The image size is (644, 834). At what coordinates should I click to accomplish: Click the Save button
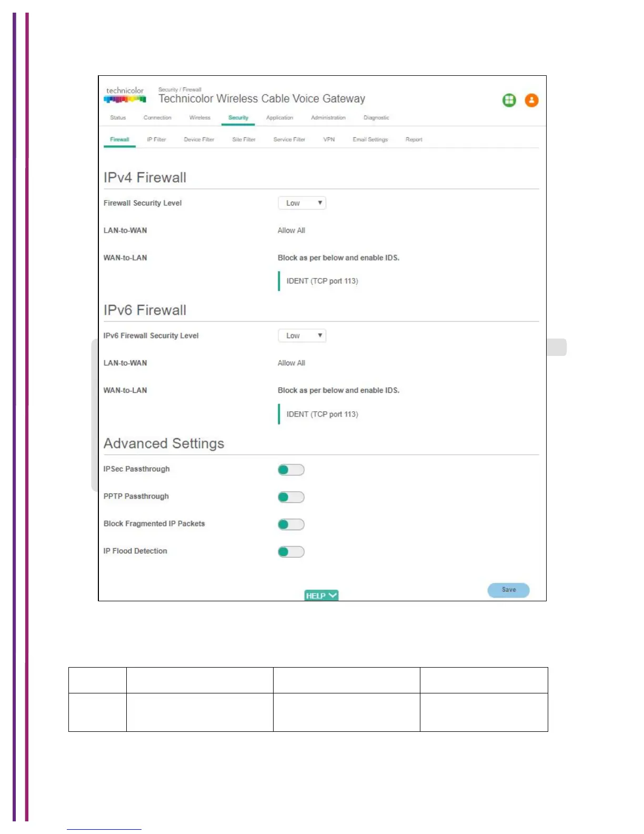click(x=509, y=590)
